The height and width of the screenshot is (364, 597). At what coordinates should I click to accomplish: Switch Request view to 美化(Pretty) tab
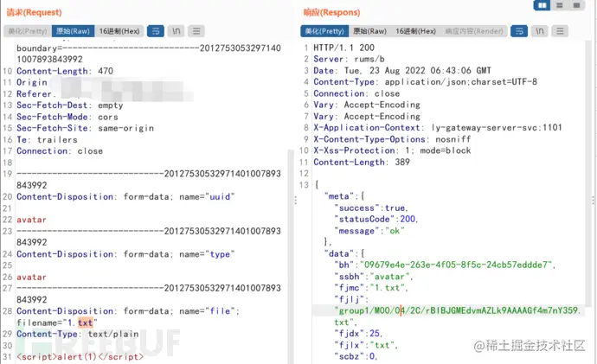click(x=28, y=31)
